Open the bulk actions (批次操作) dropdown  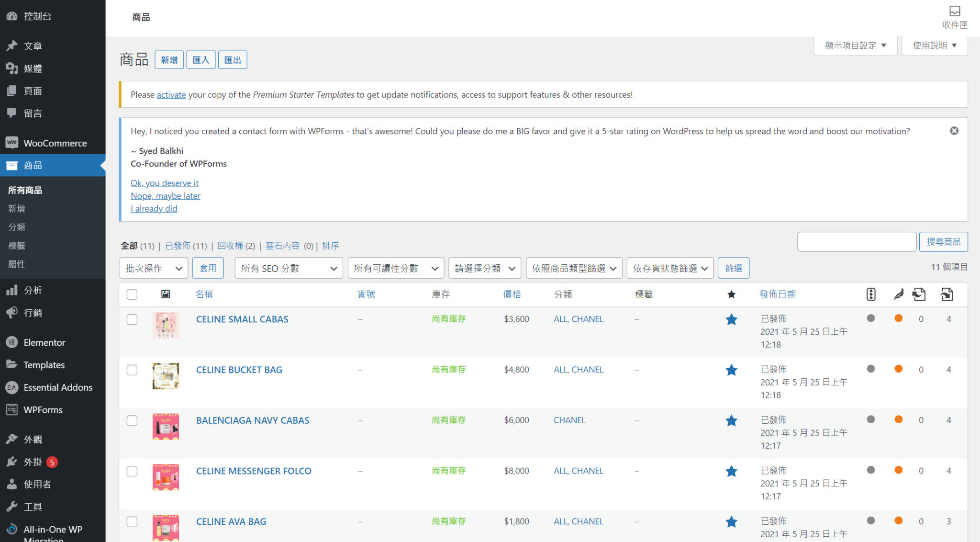pos(153,268)
